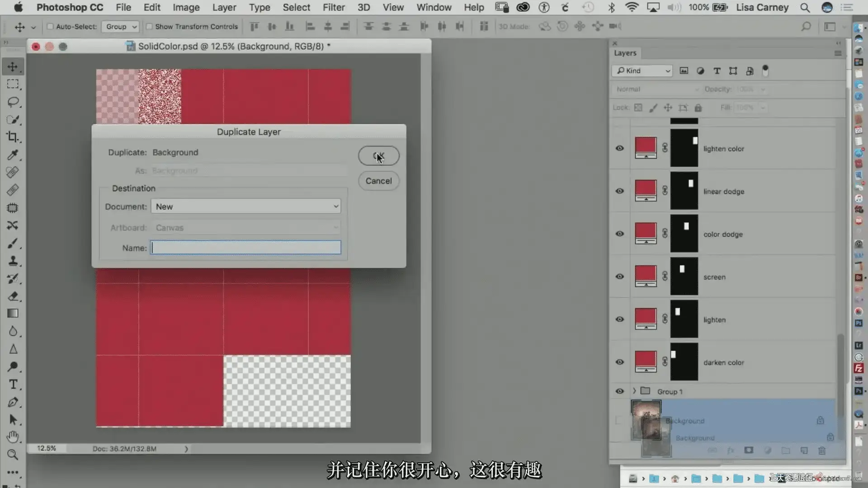Toggle visibility of the screen layer
Screen dimensions: 868x488
click(620, 277)
